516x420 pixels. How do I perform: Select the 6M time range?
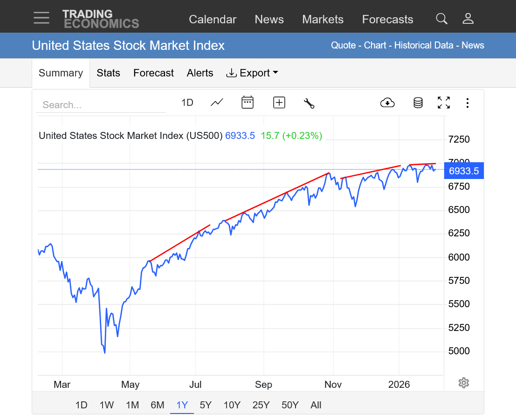pyautogui.click(x=157, y=405)
